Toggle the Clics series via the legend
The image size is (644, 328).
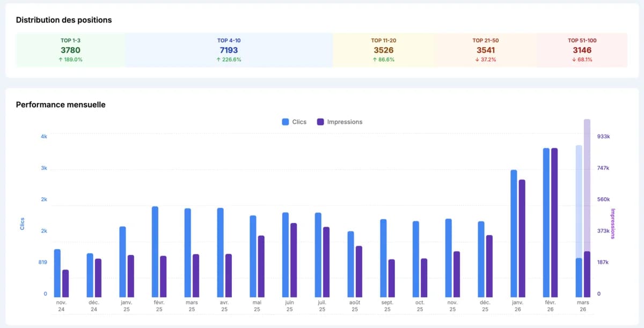(294, 122)
